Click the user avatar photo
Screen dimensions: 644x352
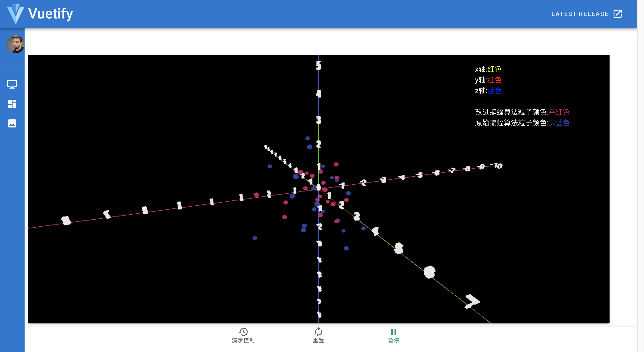point(15,44)
